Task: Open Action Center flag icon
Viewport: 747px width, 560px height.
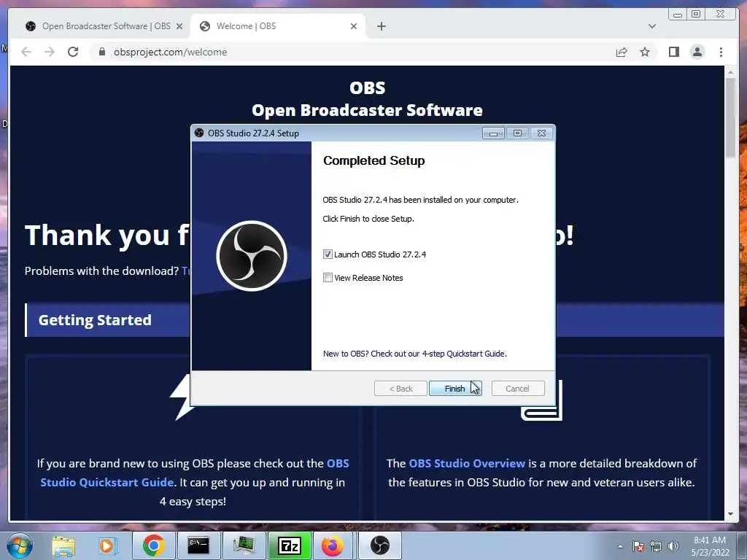Action: (x=638, y=546)
